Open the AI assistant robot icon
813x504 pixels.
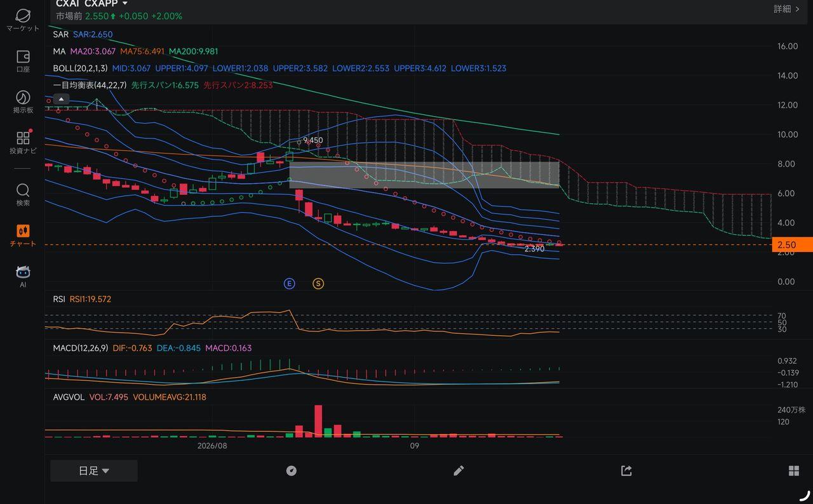(23, 277)
